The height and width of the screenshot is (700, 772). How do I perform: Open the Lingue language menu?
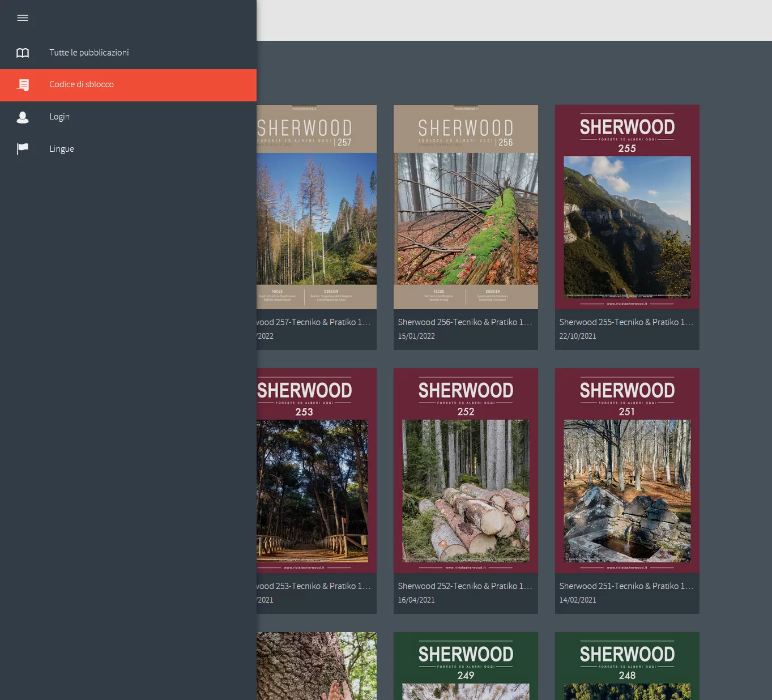62,149
